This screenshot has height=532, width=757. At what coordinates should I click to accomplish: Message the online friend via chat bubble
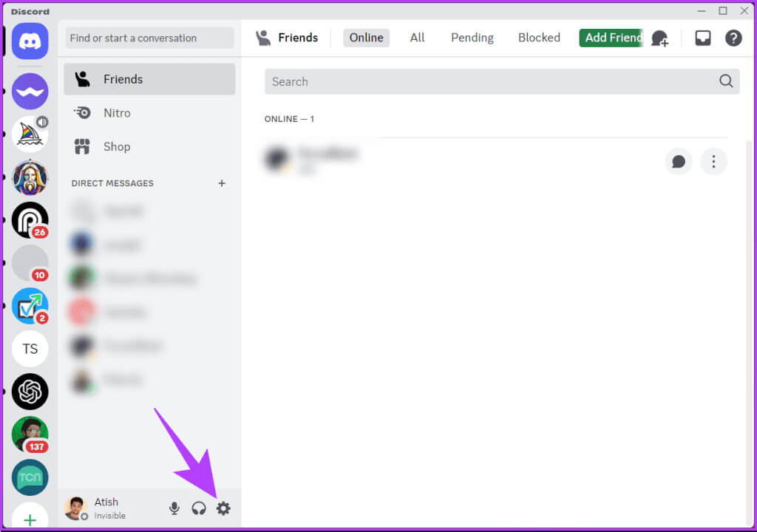click(679, 161)
